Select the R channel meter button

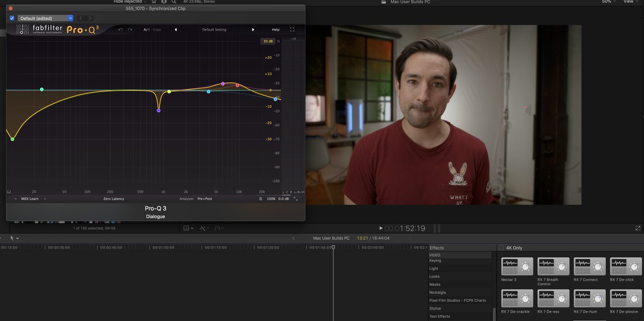point(291,192)
